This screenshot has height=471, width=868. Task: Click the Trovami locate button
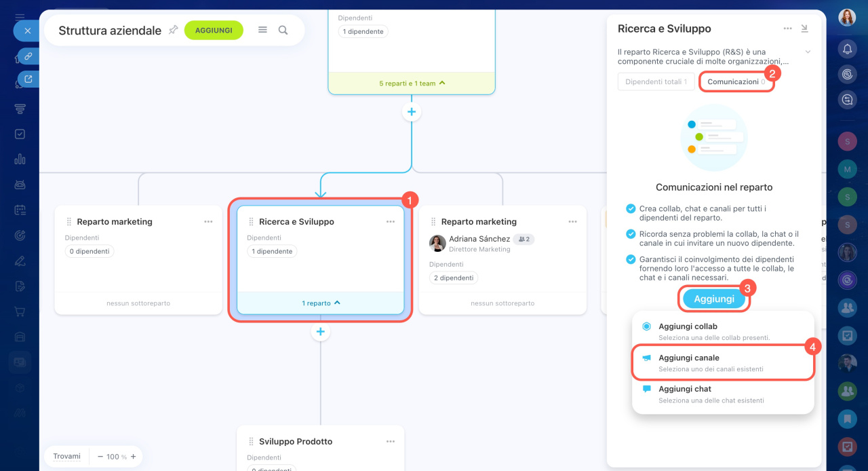67,457
